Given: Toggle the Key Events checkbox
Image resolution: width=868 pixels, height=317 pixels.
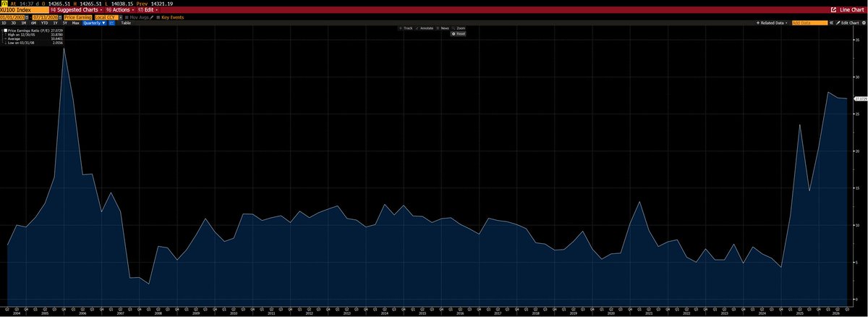Looking at the screenshot, I should point(158,17).
